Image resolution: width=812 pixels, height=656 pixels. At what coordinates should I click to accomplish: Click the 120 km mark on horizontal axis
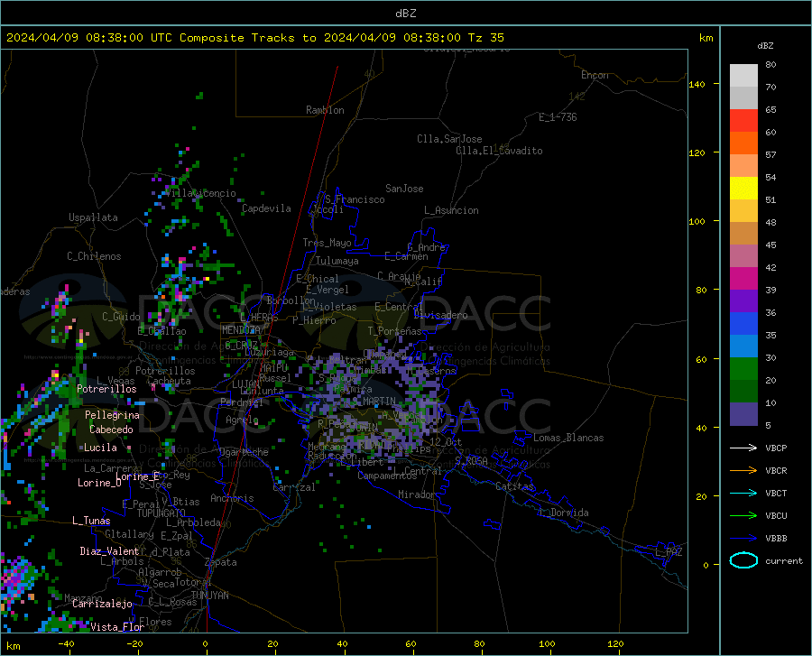click(x=615, y=643)
